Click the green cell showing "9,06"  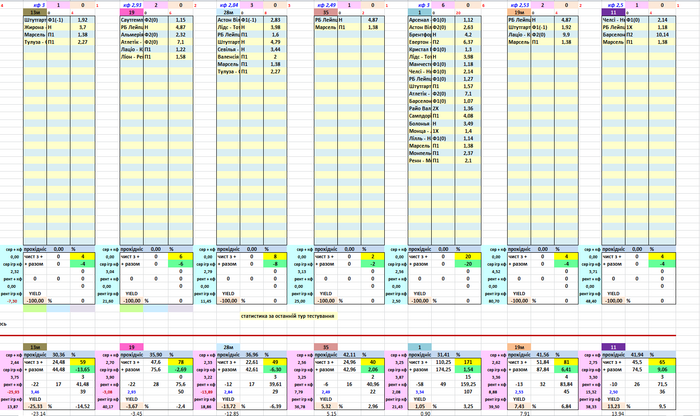click(662, 370)
